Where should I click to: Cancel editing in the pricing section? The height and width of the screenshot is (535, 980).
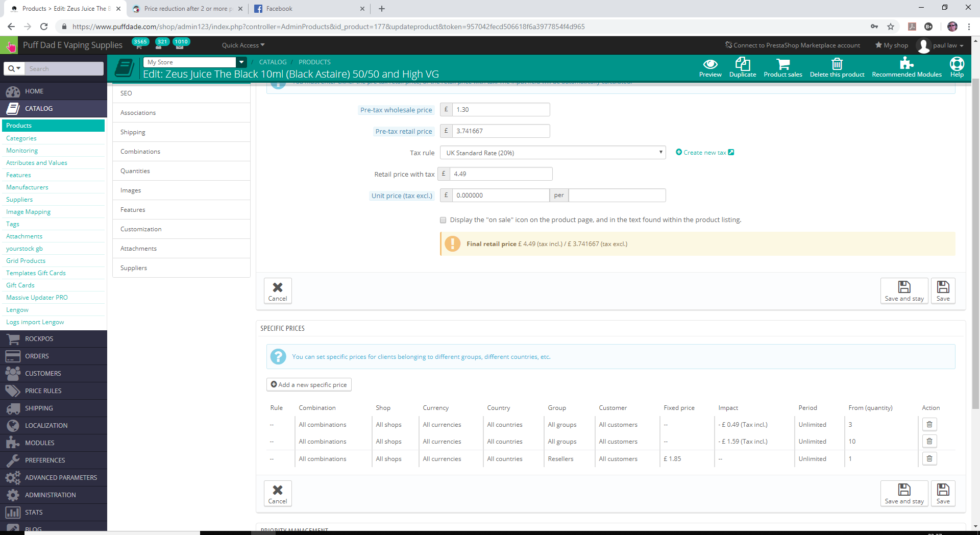click(278, 291)
